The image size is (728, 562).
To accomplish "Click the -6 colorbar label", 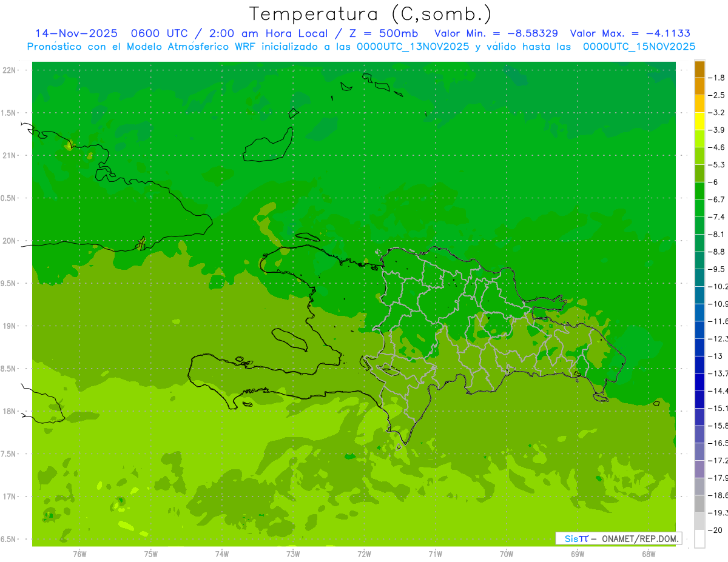I will click(x=713, y=182).
